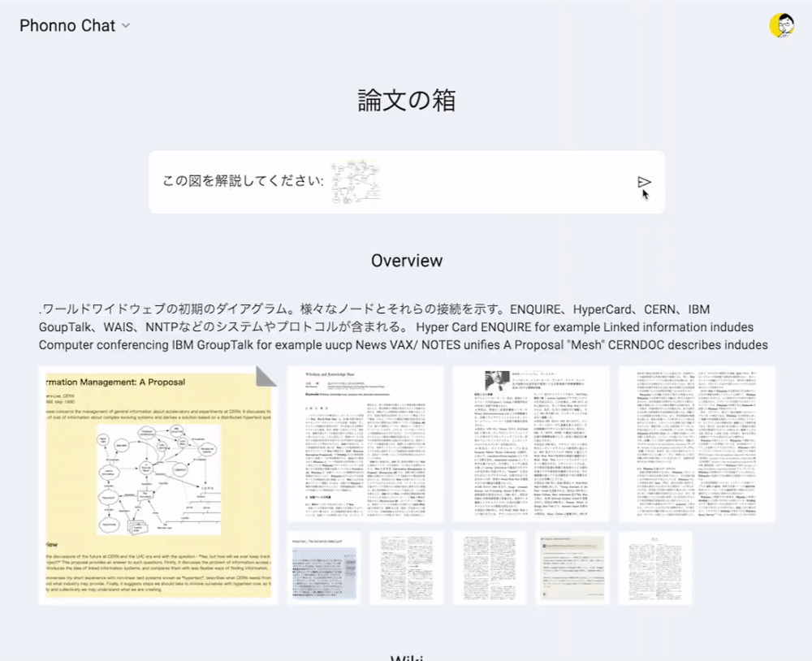The image size is (812, 661).
Task: Open the third small thumbnail in the bottom row
Action: tap(490, 568)
